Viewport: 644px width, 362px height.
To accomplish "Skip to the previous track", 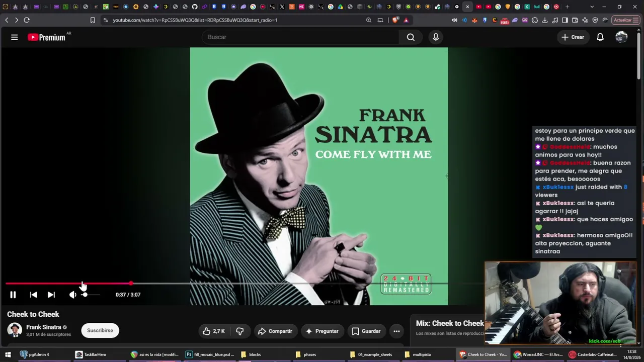I will (33, 295).
